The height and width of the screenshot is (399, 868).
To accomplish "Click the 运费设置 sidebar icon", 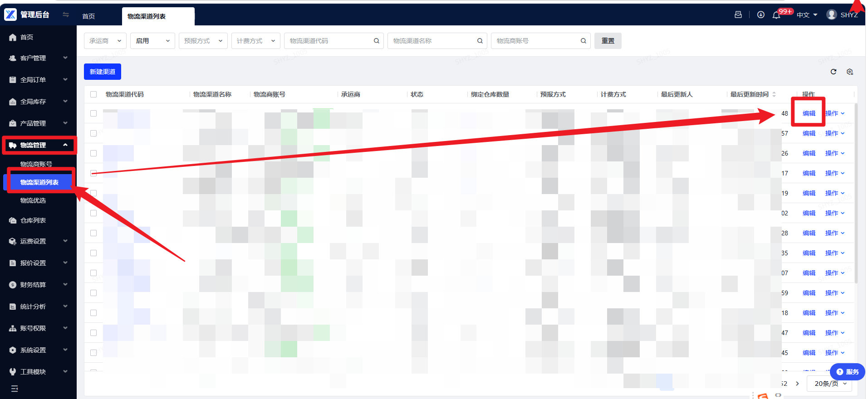I will (13, 241).
